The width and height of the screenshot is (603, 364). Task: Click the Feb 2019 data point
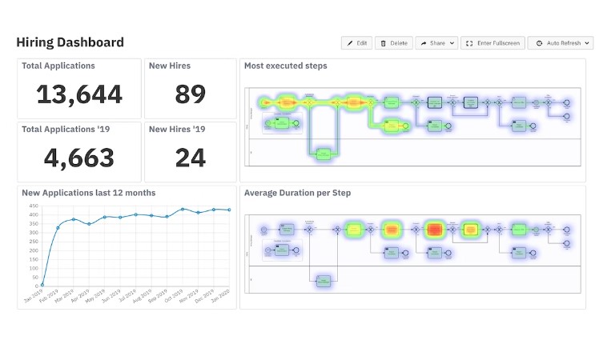(58, 228)
